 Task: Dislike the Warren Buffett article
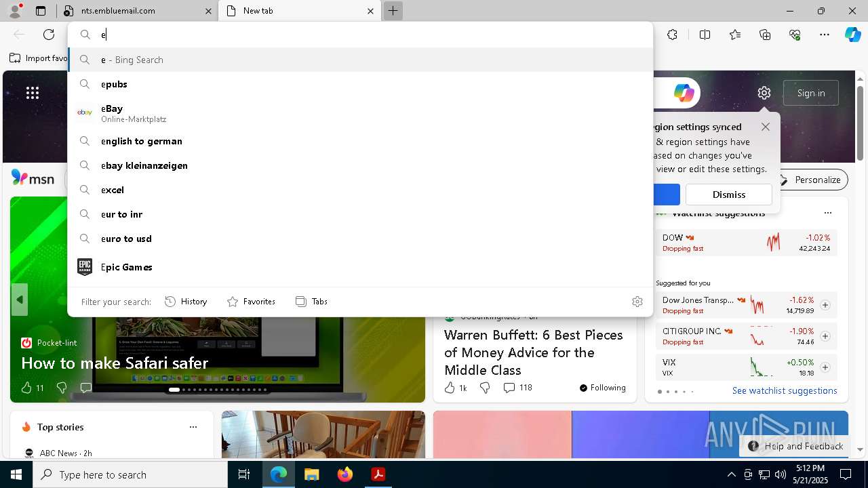485,388
